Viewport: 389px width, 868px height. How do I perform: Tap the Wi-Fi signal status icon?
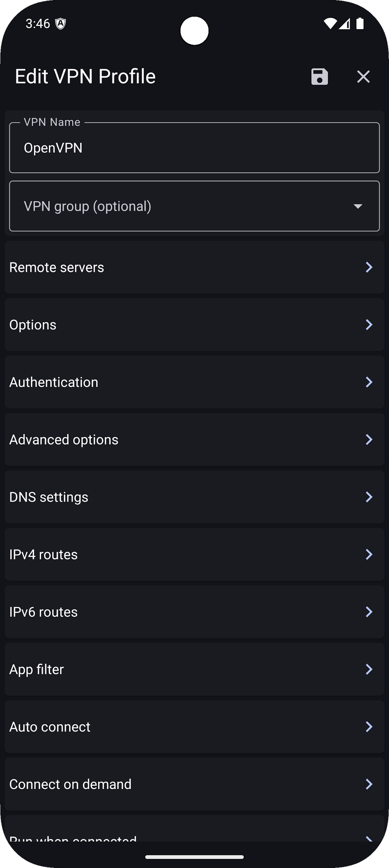click(x=330, y=24)
